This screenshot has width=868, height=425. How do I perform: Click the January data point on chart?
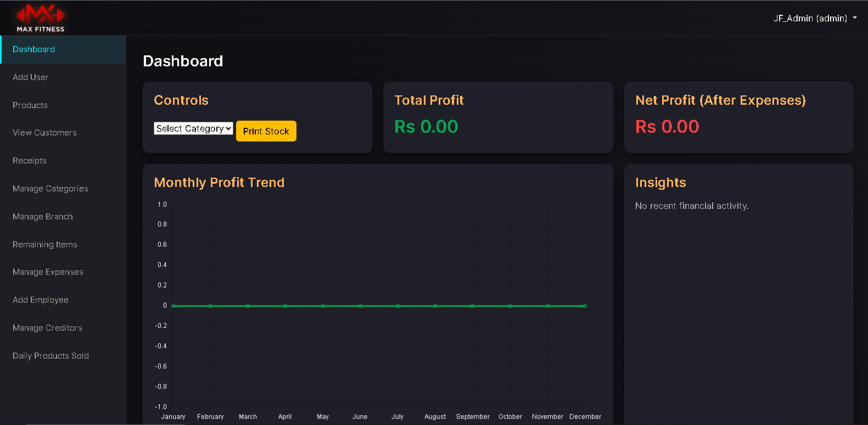point(173,306)
